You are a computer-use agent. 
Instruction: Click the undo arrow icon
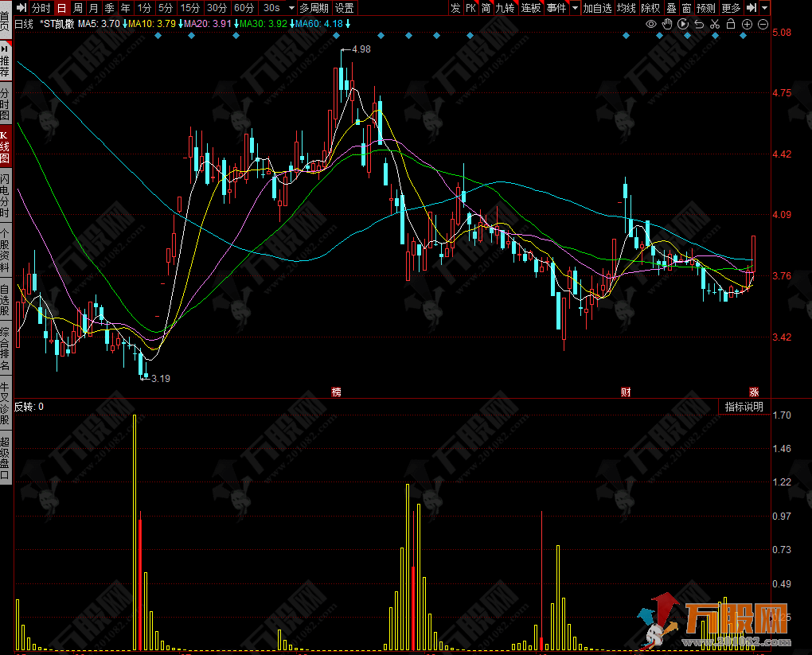699,25
